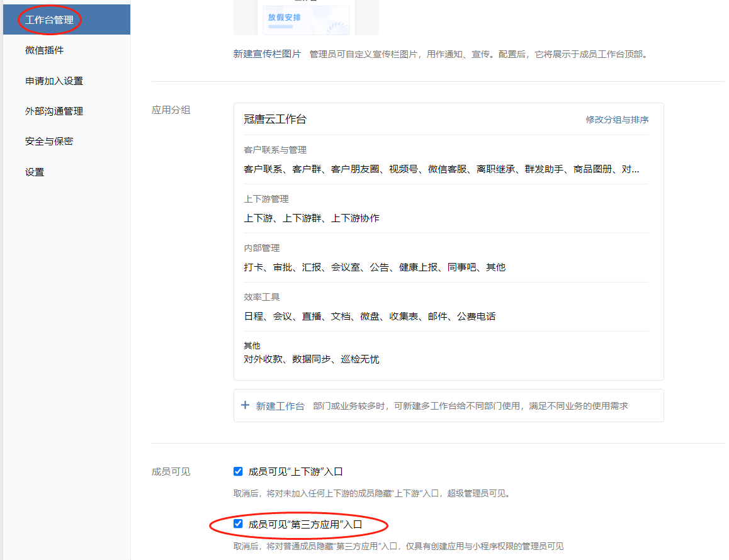Click 修改分组与排序 link
The image size is (729, 560).
616,120
